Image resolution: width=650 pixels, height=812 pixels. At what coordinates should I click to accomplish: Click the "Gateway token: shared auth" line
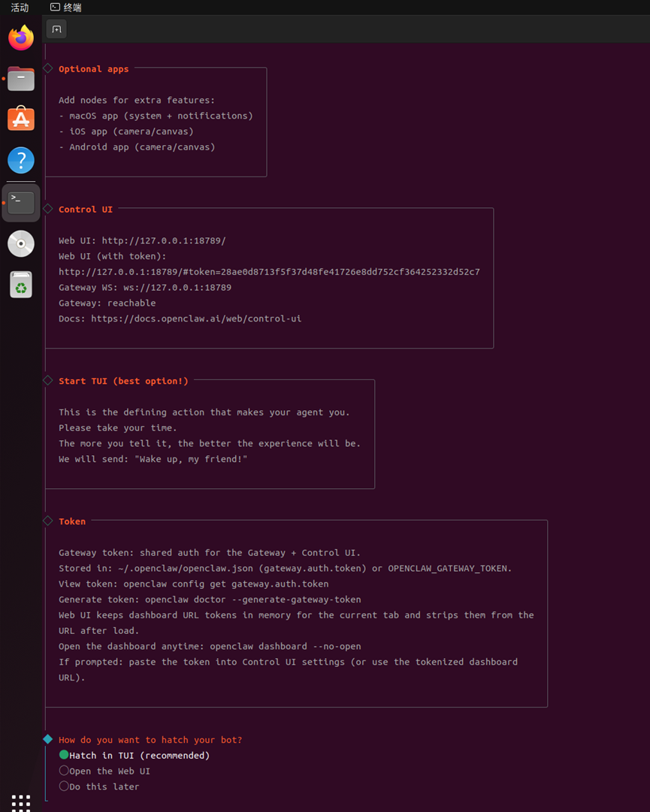pyautogui.click(x=209, y=553)
